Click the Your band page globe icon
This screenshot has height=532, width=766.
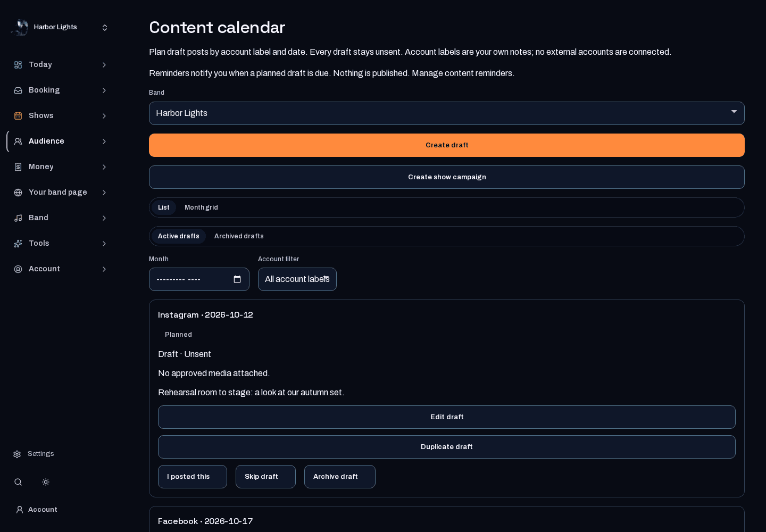tap(18, 193)
